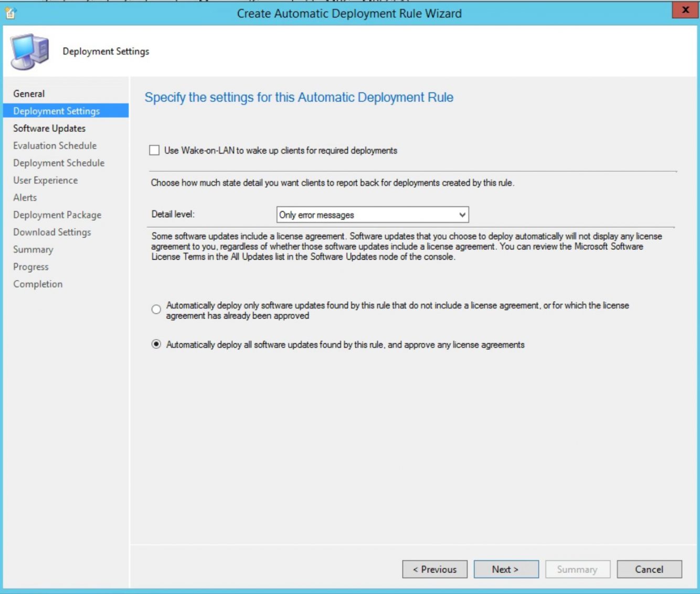The width and height of the screenshot is (700, 594).
Task: Switch to the General wizard page
Action: 29,93
